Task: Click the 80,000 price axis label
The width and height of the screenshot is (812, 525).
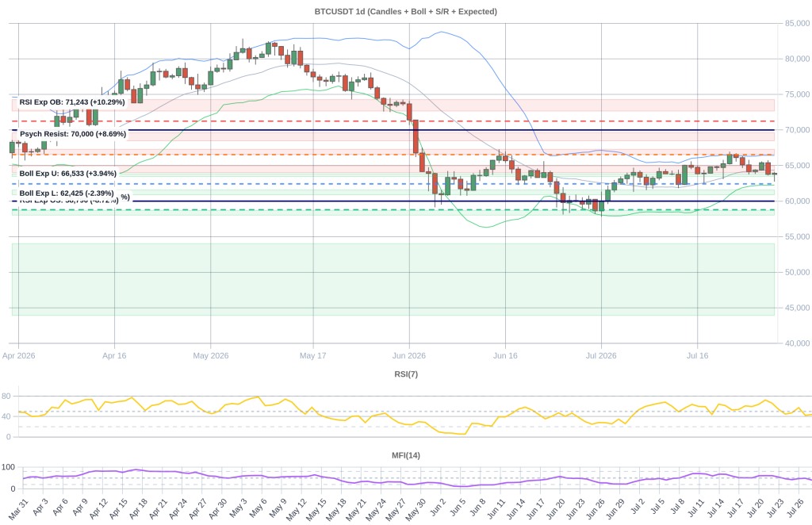Action: pos(797,59)
